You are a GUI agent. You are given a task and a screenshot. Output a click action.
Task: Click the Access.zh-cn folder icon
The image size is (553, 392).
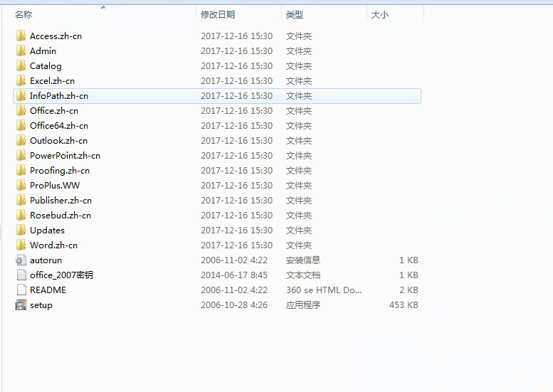pyautogui.click(x=21, y=36)
